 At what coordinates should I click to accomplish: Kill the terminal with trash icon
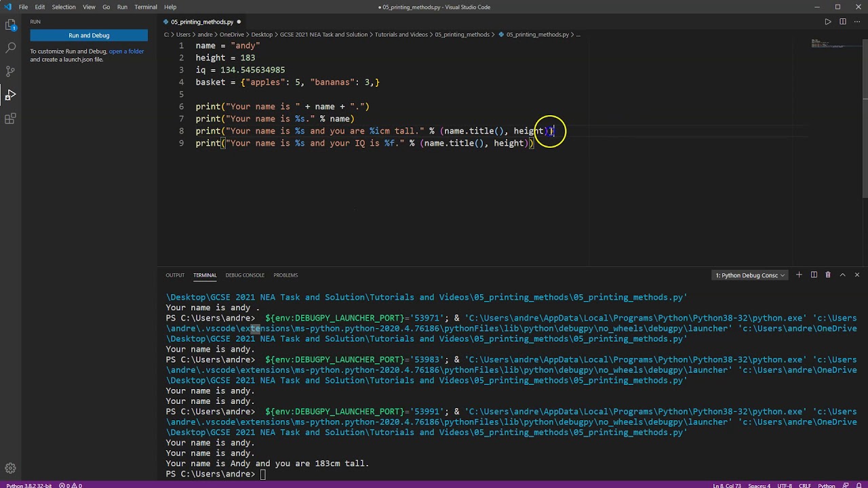pos(828,275)
